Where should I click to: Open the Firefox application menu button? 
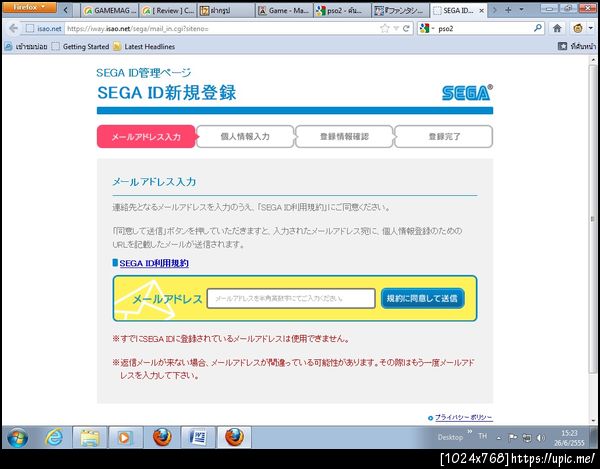29,8
